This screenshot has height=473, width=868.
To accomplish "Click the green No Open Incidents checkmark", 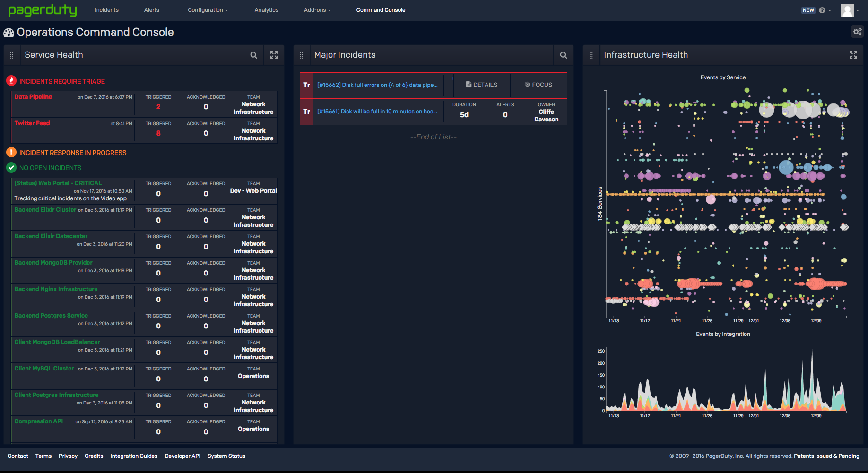I will click(x=10, y=167).
